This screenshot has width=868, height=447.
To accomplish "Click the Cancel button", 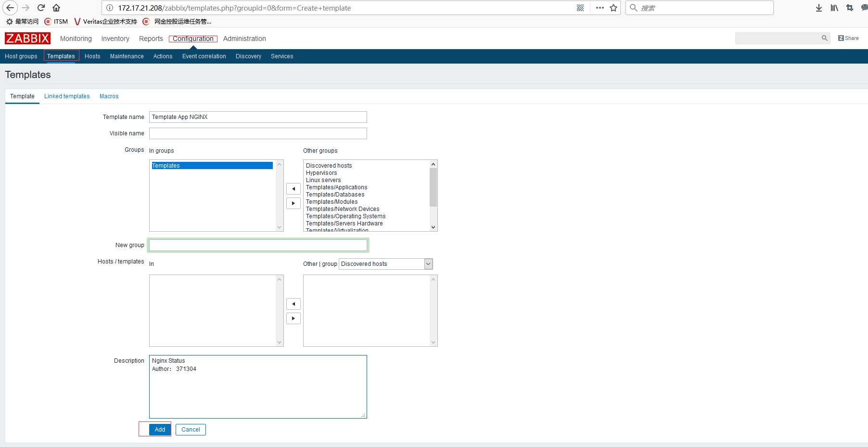I will click(x=191, y=430).
